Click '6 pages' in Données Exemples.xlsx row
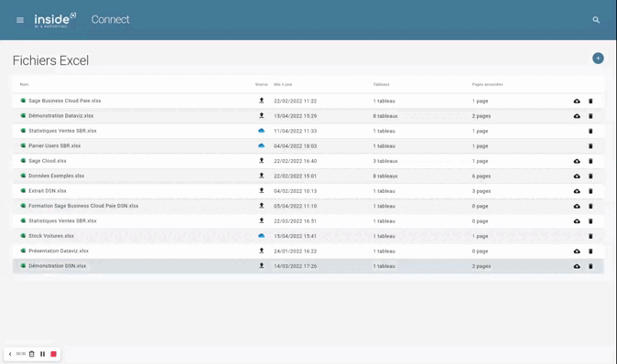 482,177
